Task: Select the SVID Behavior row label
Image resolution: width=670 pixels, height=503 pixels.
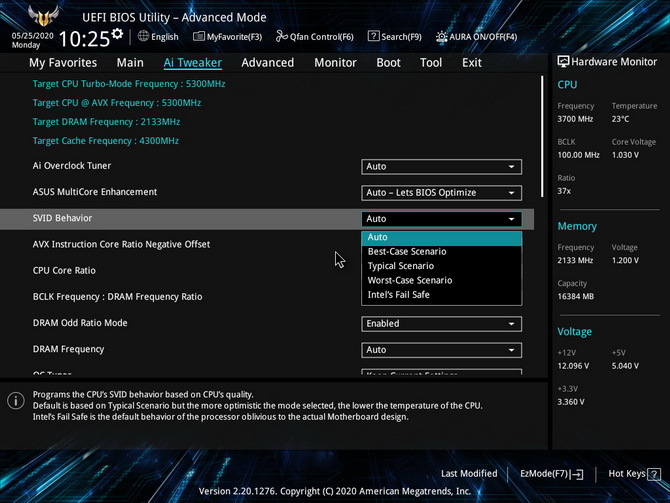Action: pos(62,218)
